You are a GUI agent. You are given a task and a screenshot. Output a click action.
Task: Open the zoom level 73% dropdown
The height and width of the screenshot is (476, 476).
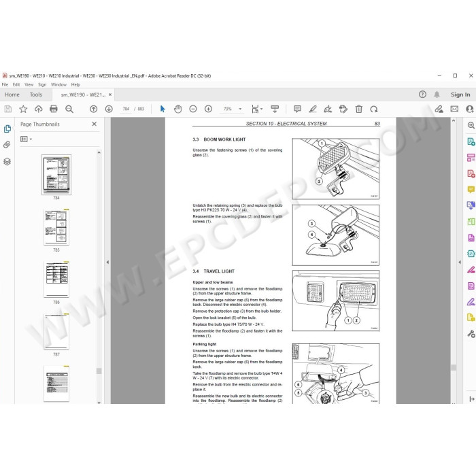240,109
